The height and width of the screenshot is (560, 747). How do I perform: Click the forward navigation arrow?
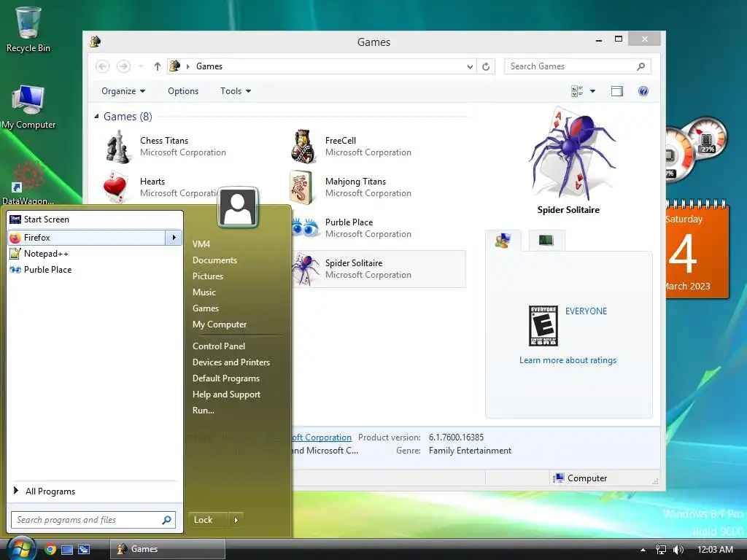[x=123, y=66]
